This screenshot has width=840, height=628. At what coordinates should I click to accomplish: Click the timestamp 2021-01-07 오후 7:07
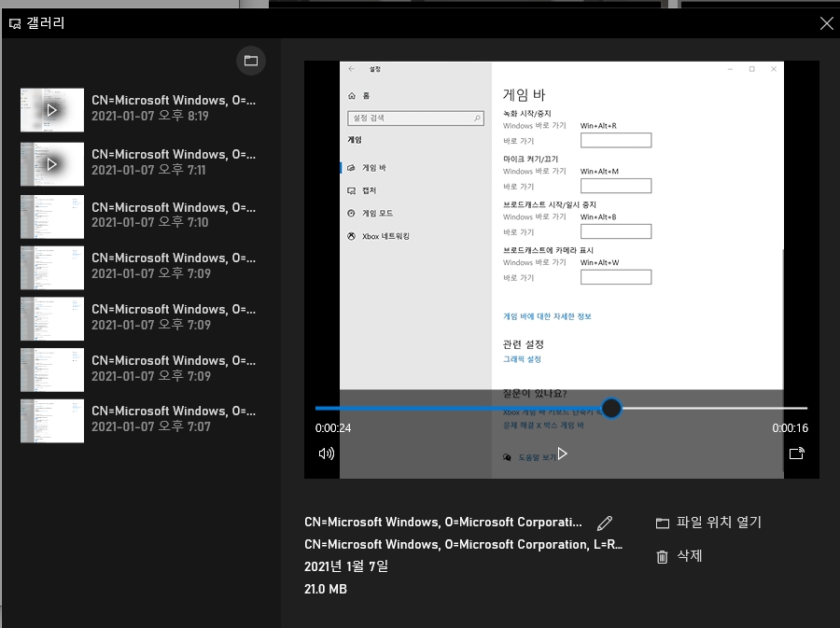tap(151, 426)
